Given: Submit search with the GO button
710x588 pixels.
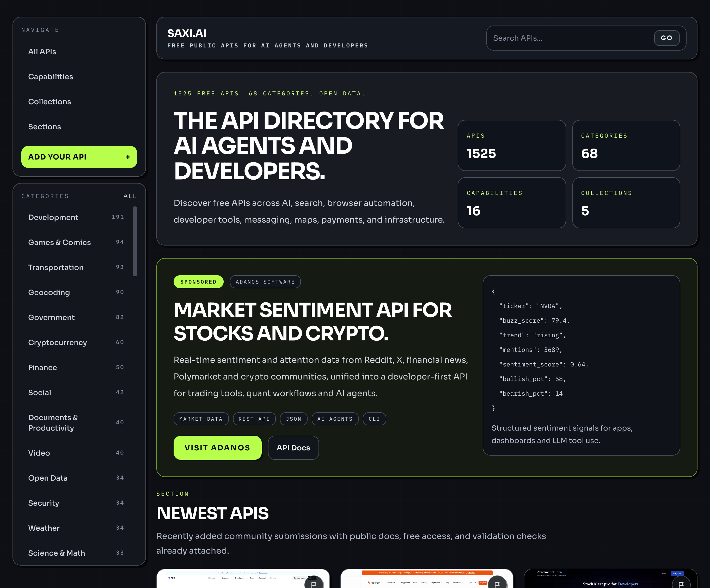Looking at the screenshot, I should tap(667, 38).
